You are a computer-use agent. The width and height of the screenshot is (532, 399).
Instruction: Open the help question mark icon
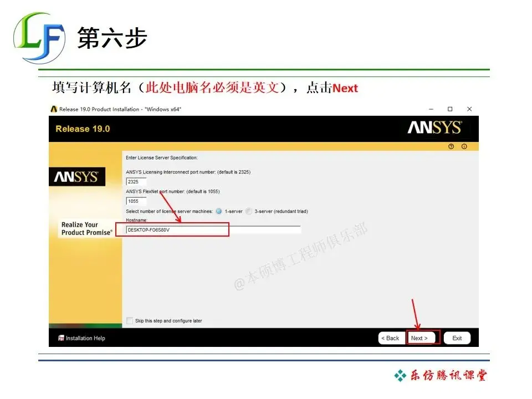[x=451, y=146]
